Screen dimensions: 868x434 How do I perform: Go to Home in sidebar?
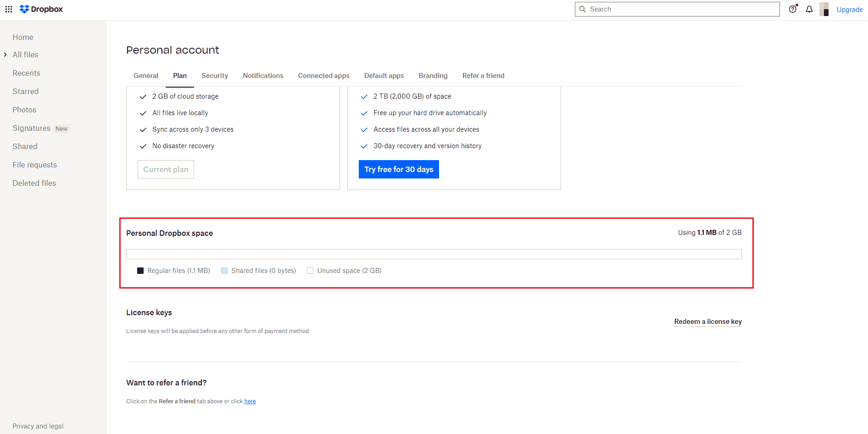point(23,37)
